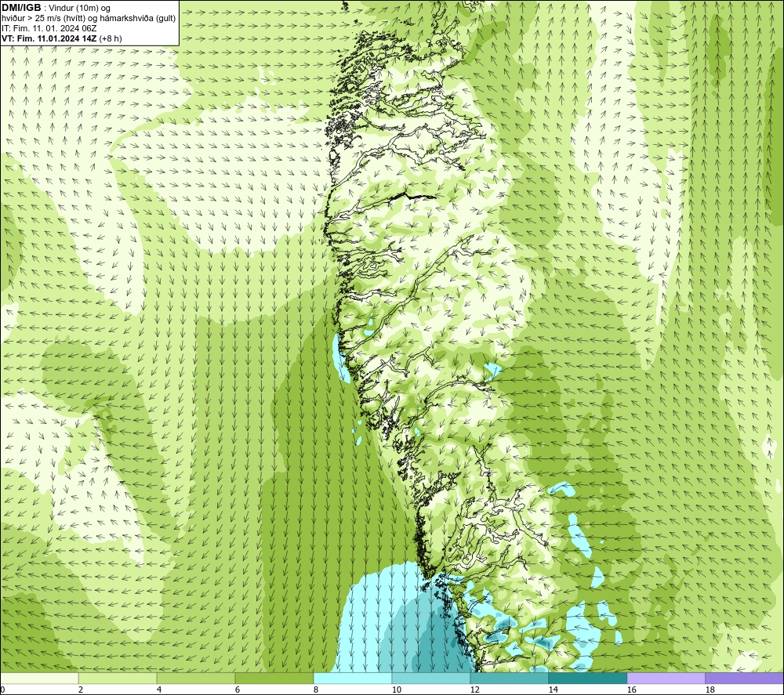
Task: Click the 'IT: Fim. 11. 01. 2024 06Z' line
Action: (49, 28)
